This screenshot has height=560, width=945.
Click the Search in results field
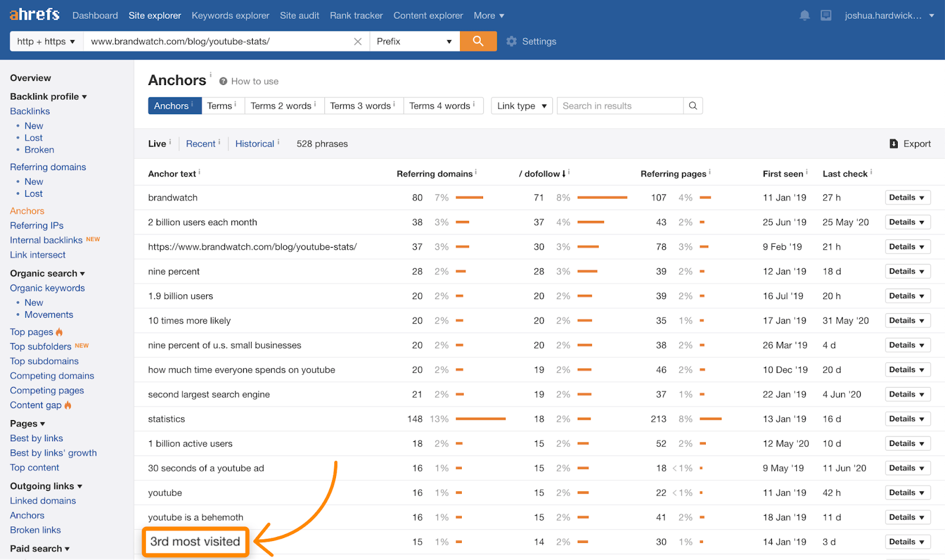[x=620, y=106]
